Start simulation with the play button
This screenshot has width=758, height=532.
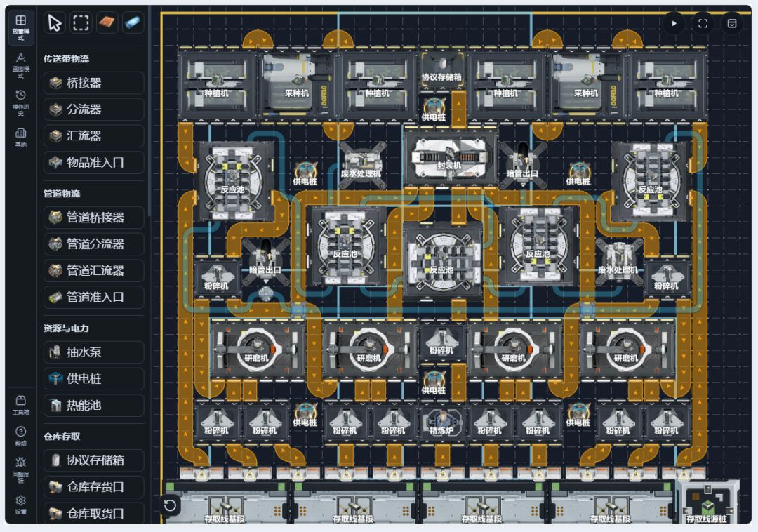(x=674, y=23)
